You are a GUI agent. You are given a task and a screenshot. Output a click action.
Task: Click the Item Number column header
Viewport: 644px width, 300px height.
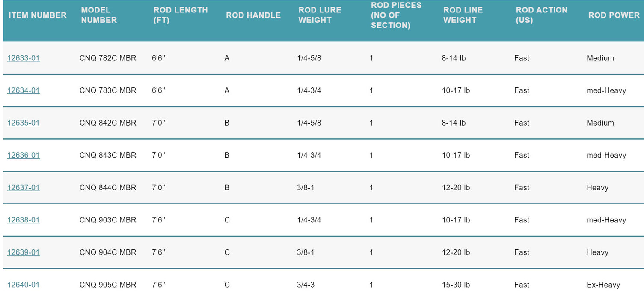38,15
